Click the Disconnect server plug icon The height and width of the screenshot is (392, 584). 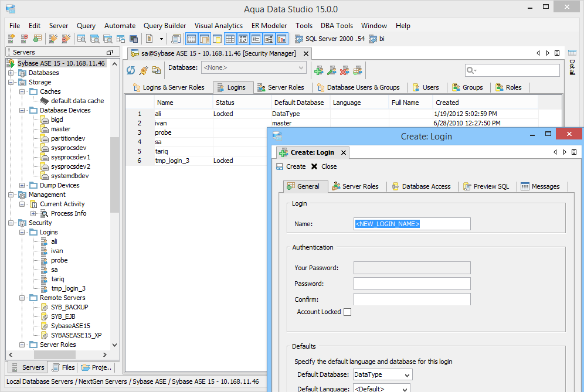66,38
